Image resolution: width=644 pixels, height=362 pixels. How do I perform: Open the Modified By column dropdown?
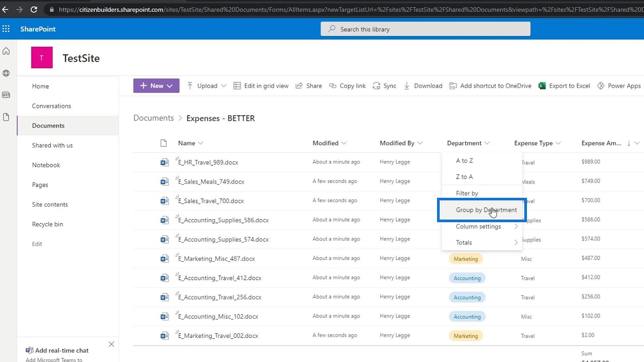pos(420,143)
